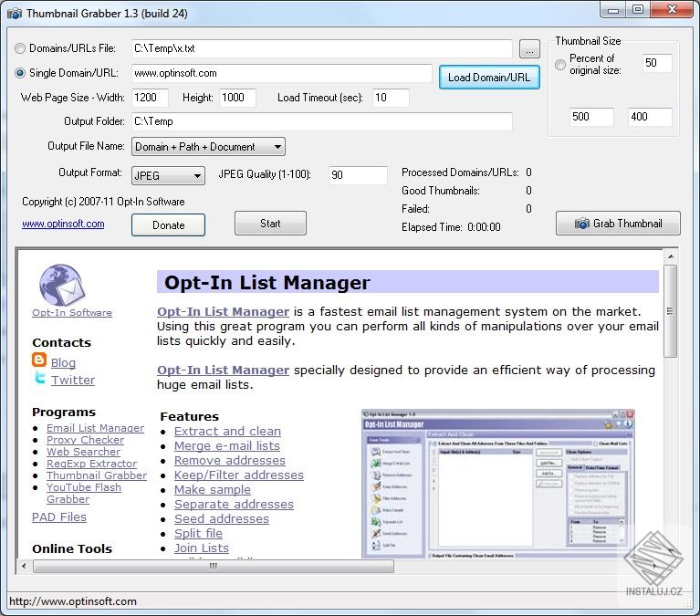Click the horizontal scrollbar thumb

click(214, 566)
